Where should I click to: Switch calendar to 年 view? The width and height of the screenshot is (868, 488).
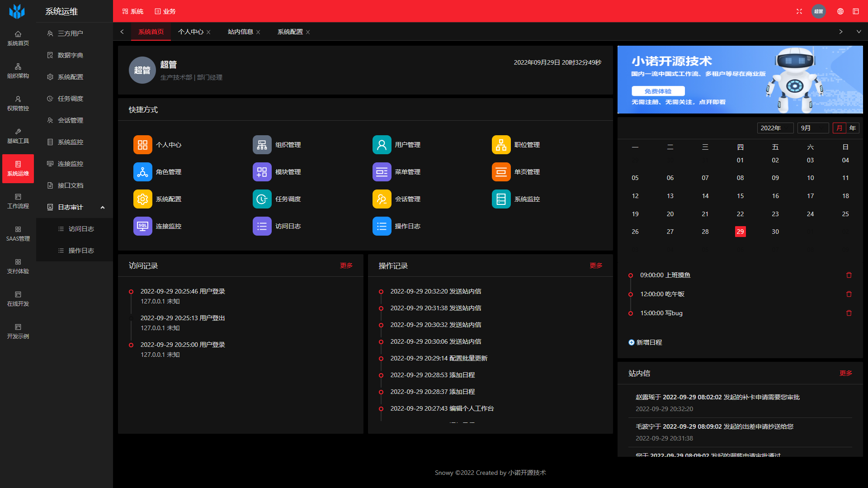(x=853, y=128)
